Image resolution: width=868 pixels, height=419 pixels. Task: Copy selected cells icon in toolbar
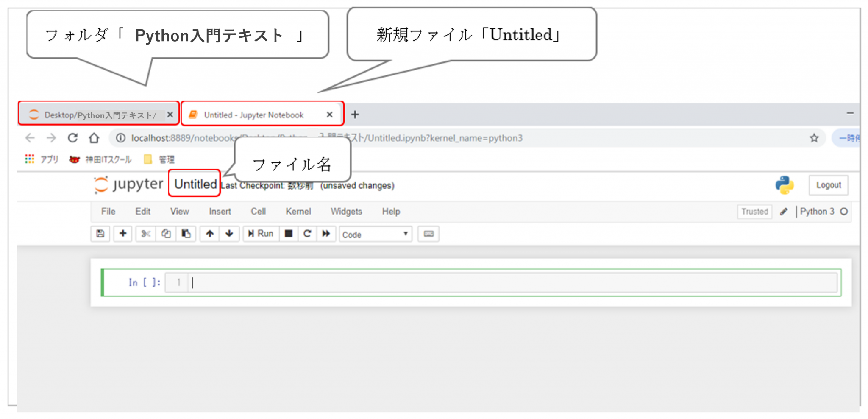pyautogui.click(x=166, y=234)
